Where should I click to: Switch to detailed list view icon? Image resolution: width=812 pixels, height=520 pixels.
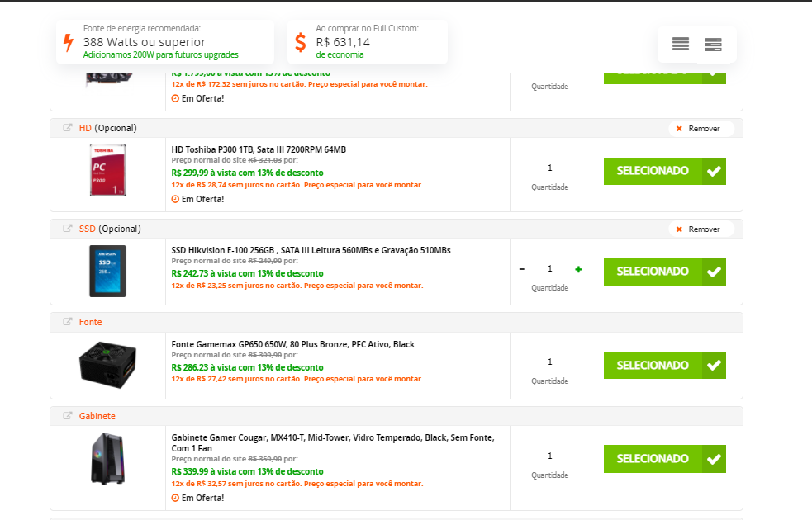pyautogui.click(x=713, y=45)
